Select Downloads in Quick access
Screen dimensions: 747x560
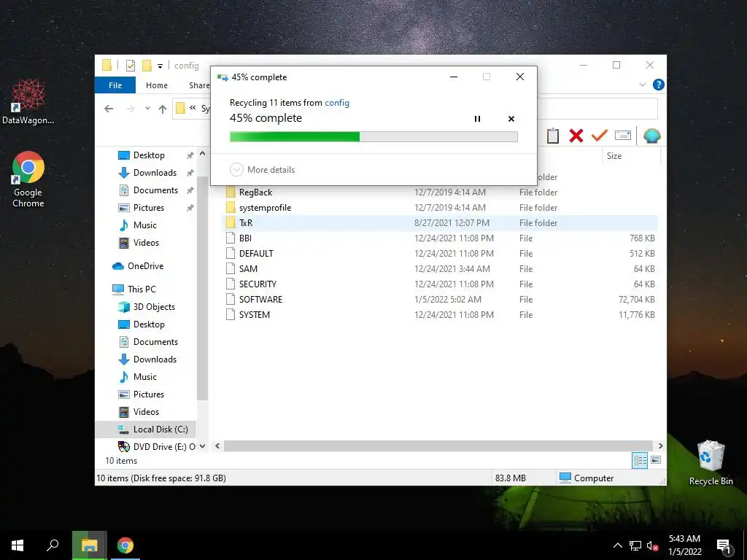[x=155, y=172]
